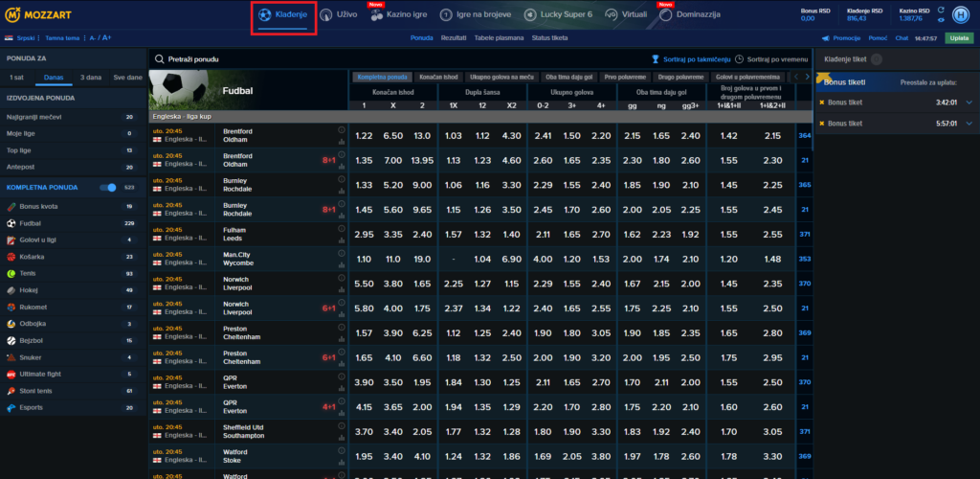Image resolution: width=980 pixels, height=479 pixels.
Task: Open statistics bars icon for Man.City Wycombe
Action: [342, 264]
